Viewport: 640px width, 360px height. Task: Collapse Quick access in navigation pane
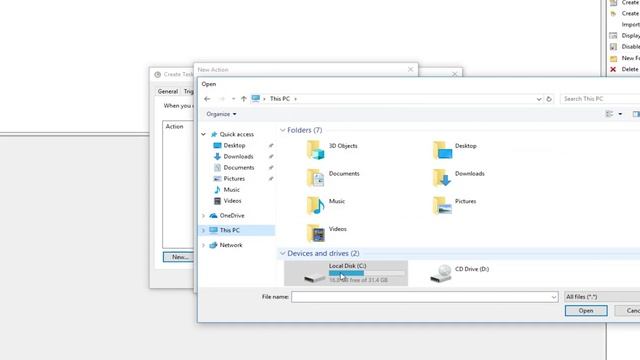(x=203, y=134)
